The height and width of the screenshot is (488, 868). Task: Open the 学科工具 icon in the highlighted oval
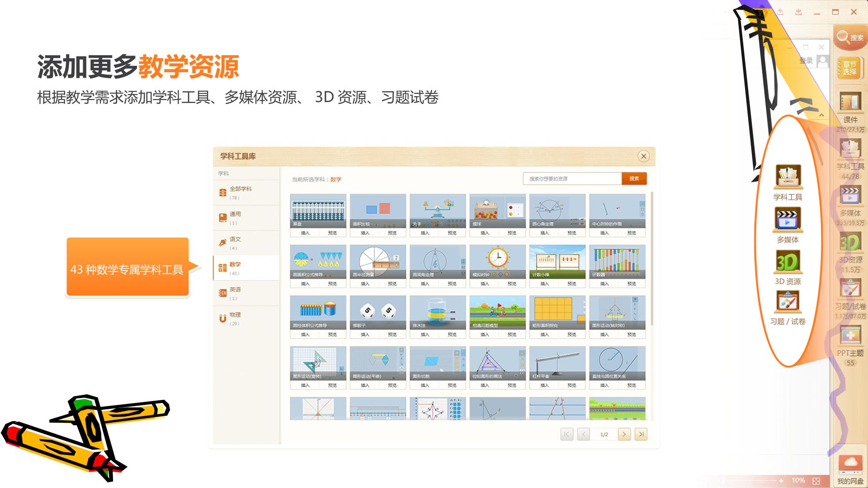tap(788, 177)
